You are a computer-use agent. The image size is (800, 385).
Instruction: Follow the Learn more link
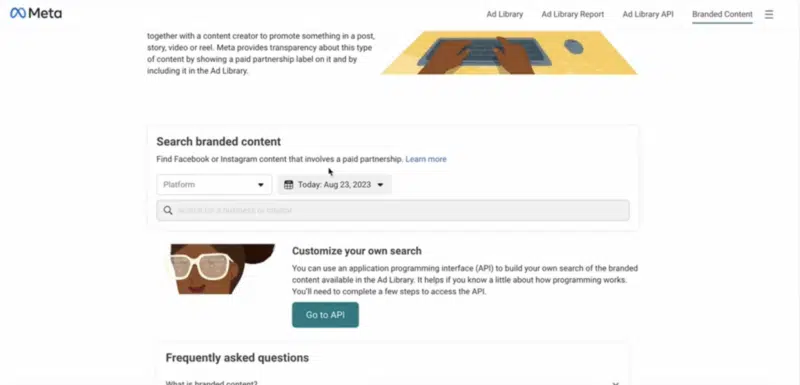coord(426,159)
